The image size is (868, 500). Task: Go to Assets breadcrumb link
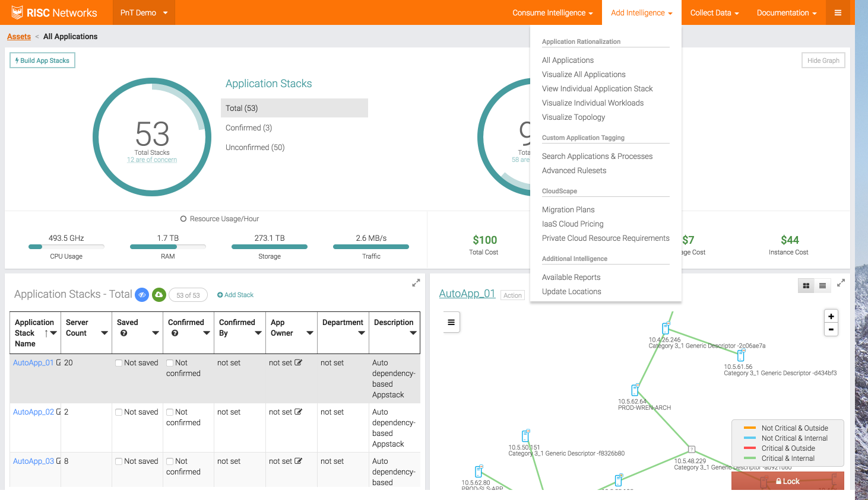(19, 36)
